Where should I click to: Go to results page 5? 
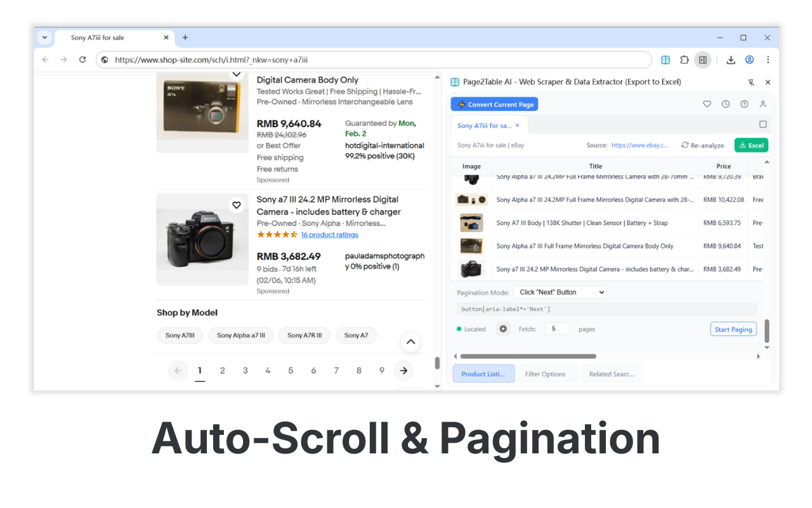pos(291,371)
